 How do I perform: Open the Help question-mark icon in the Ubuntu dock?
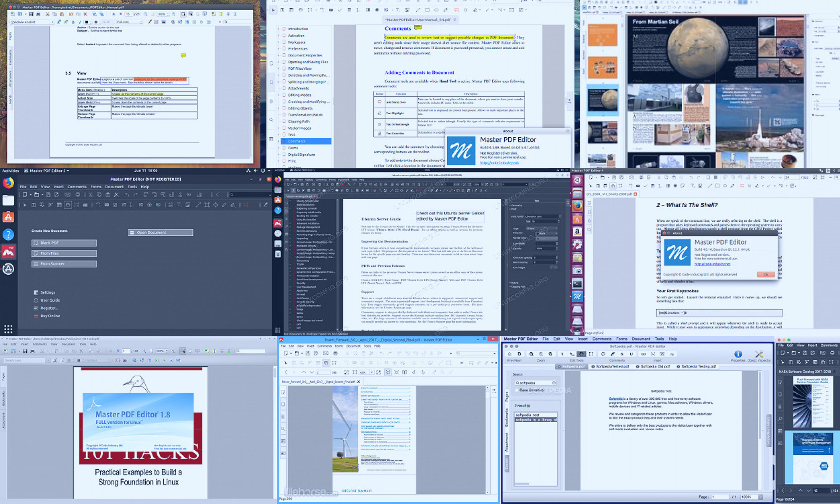(x=8, y=234)
